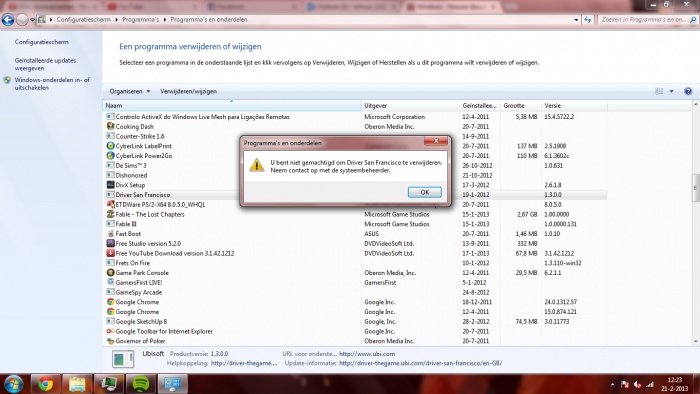This screenshot has height=394, width=700.
Task: Select the Fable - The Lost Chapters icon
Action: [110, 214]
